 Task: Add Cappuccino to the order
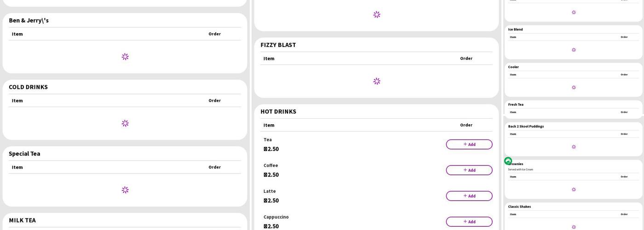(469, 222)
